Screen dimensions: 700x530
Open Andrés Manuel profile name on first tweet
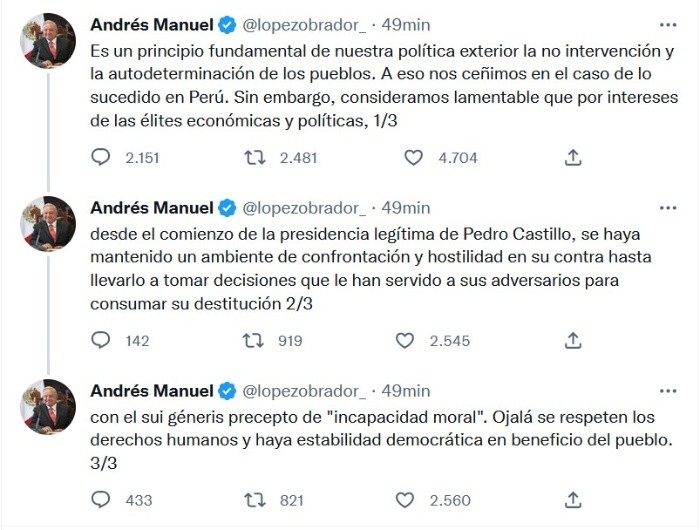[152, 23]
